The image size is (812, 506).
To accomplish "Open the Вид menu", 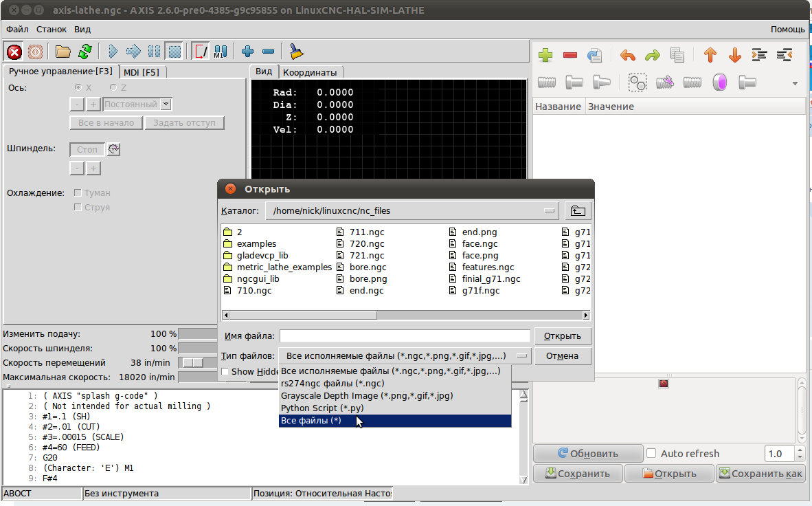I will click(x=82, y=29).
